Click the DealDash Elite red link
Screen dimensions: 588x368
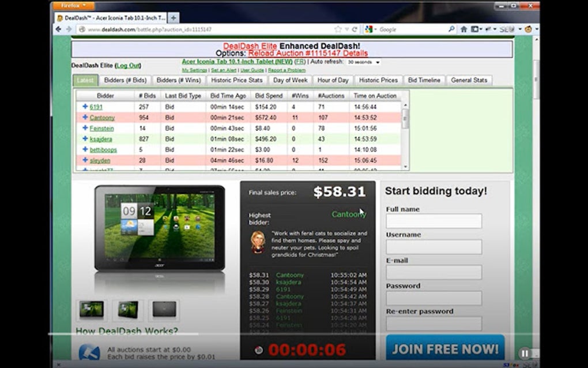[250, 46]
